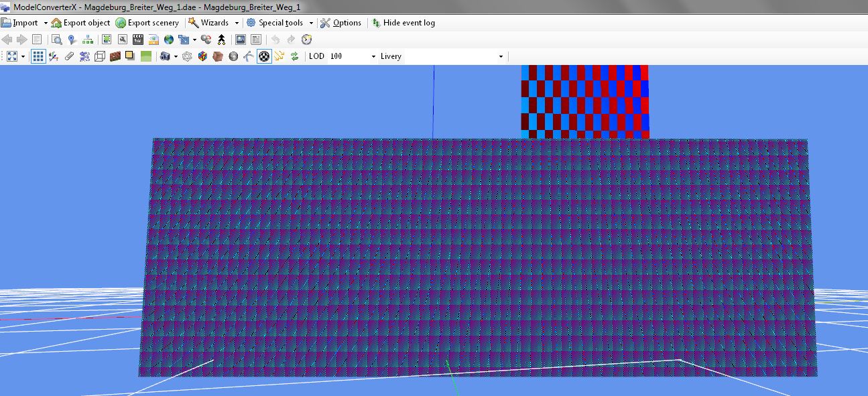Click the large purple textured wall in viewport
The height and width of the screenshot is (396, 868).
(x=478, y=257)
